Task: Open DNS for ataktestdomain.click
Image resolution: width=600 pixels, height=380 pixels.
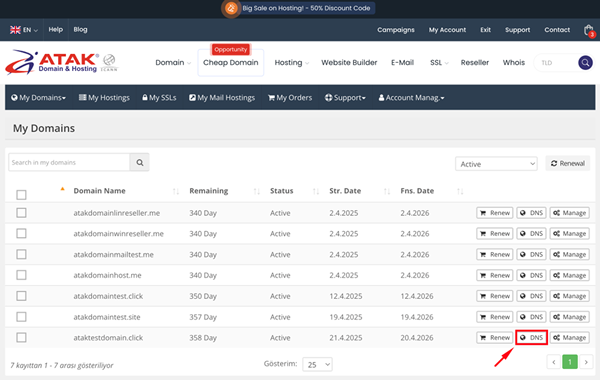Action: (532, 338)
